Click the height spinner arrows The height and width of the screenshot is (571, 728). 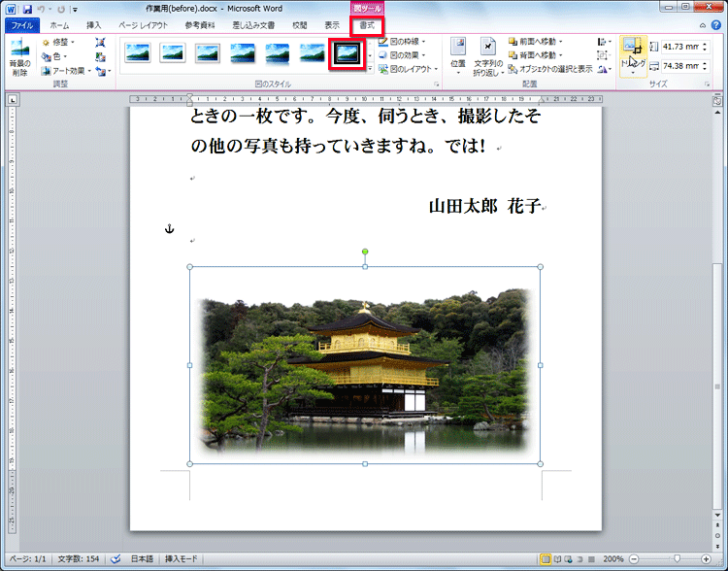tap(705, 47)
